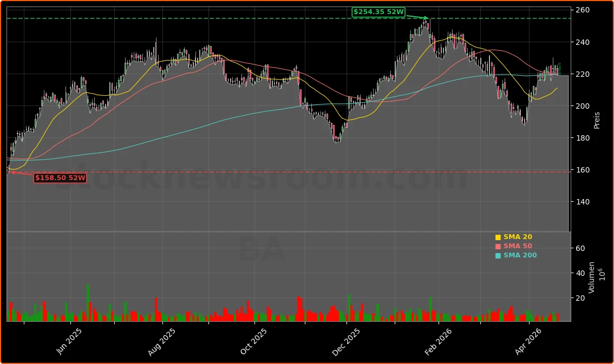The width and height of the screenshot is (614, 364).
Task: Select the SMA 200 legend label
Action: 520,255
